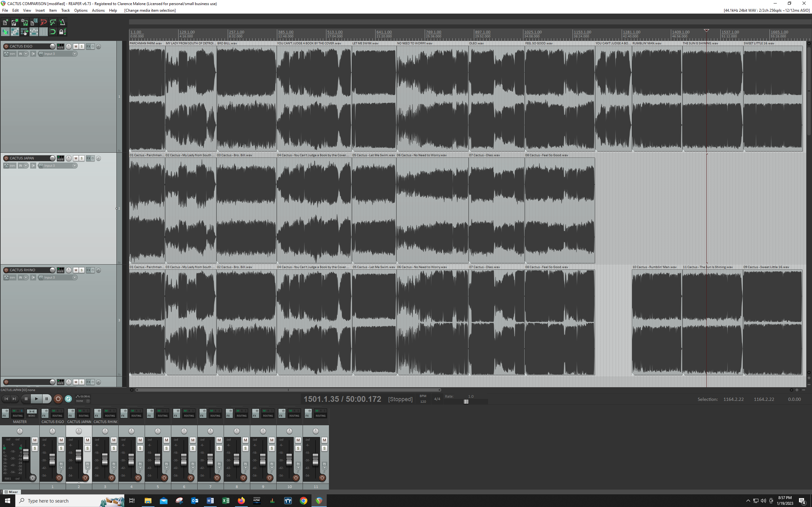This screenshot has width=812, height=507.
Task: Select the LET ME SWIM.wav media item
Action: 373,97
